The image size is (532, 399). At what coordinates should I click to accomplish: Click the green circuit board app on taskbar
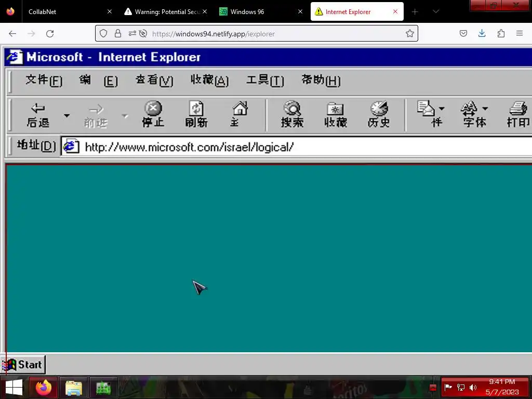point(103,388)
